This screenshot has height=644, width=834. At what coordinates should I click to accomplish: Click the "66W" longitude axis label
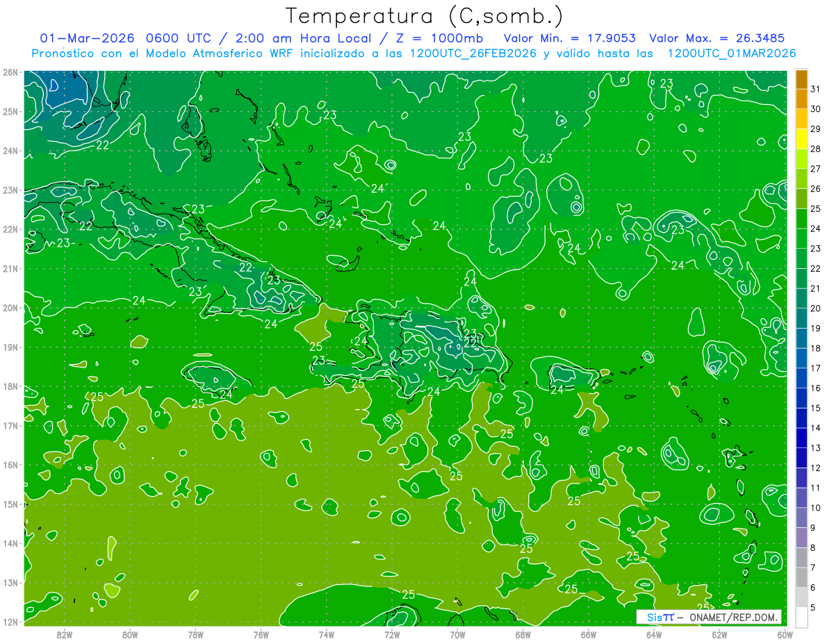589,634
